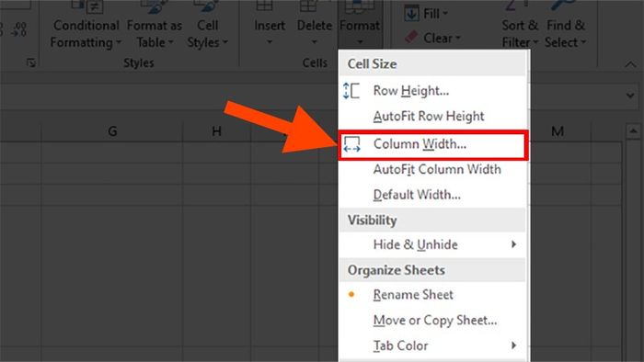Click the Clear eraser icon

point(411,38)
